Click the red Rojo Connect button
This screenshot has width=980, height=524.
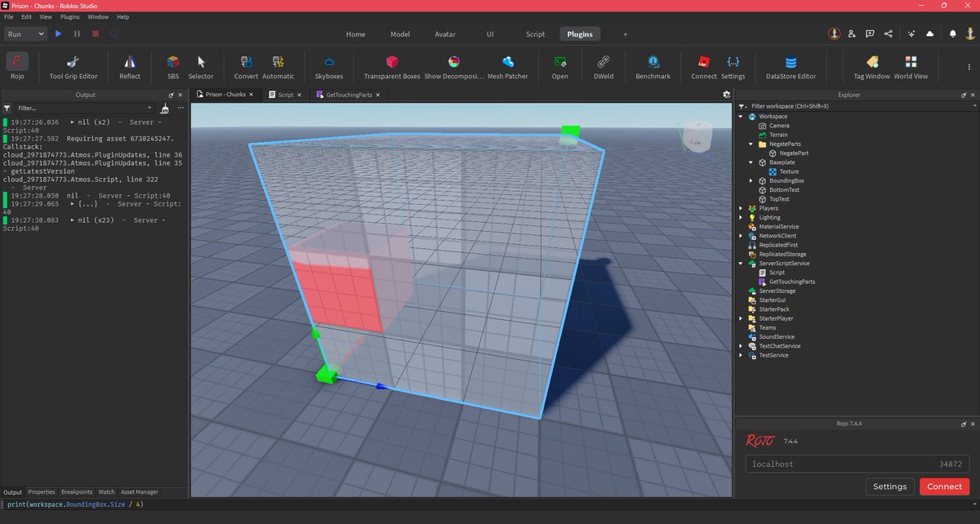point(945,486)
